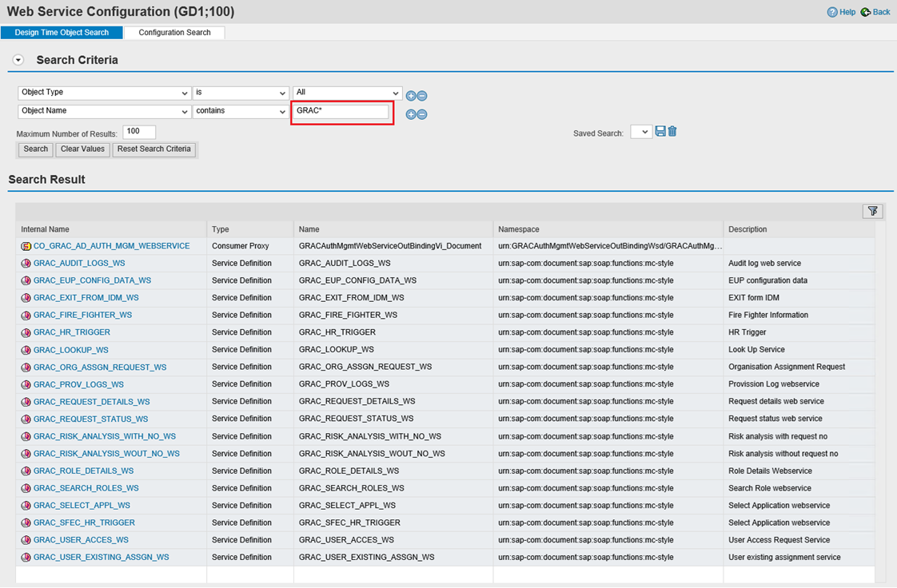Open the Help icon link
This screenshot has height=588, width=897.
(832, 12)
